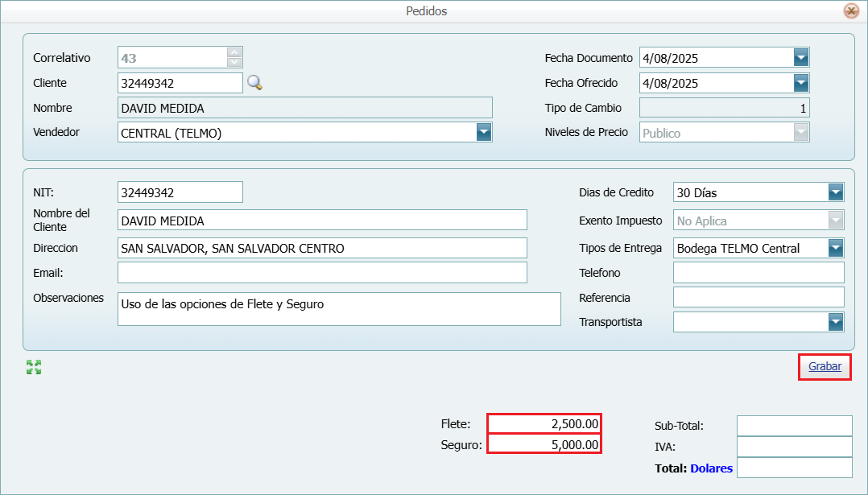This screenshot has height=495, width=868.
Task: Increase Correlativo with the up arrow
Action: (234, 52)
